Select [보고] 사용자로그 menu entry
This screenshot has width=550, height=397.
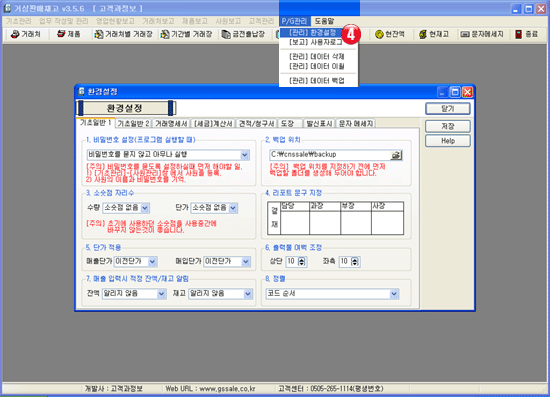[316, 42]
